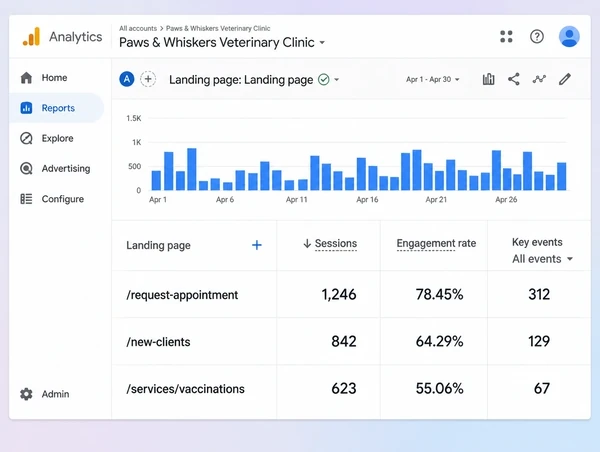Image resolution: width=600 pixels, height=452 pixels.
Task: Open the All events key events dropdown
Action: [x=542, y=259]
